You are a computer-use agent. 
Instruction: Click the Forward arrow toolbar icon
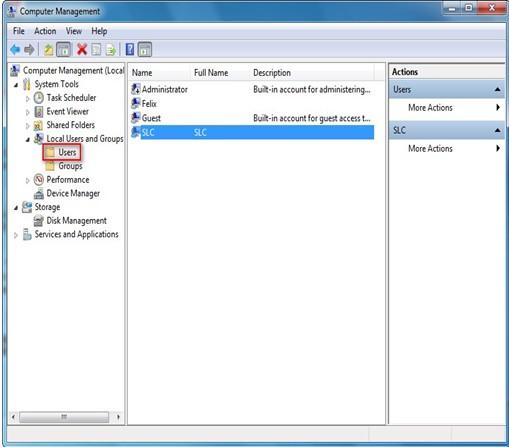coord(29,50)
